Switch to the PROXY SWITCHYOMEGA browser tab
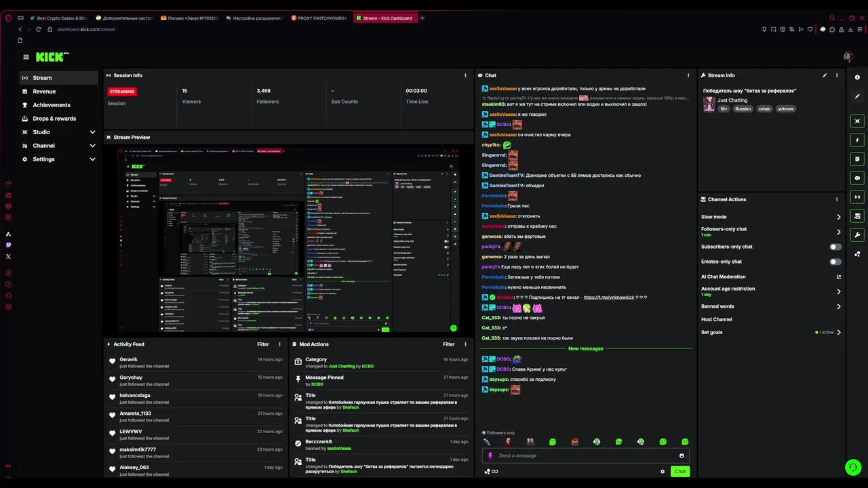 [x=320, y=18]
